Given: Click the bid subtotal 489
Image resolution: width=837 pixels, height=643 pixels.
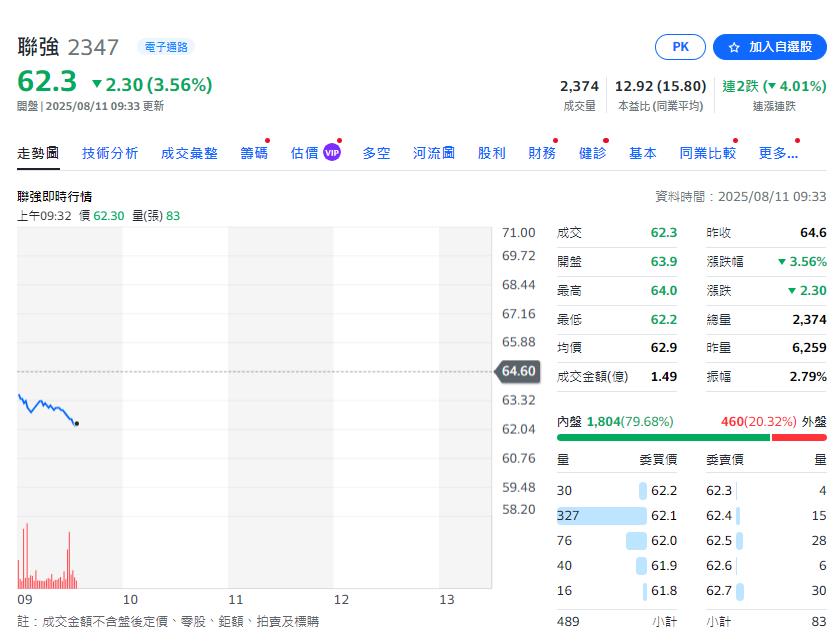Looking at the screenshot, I should pos(568,622).
